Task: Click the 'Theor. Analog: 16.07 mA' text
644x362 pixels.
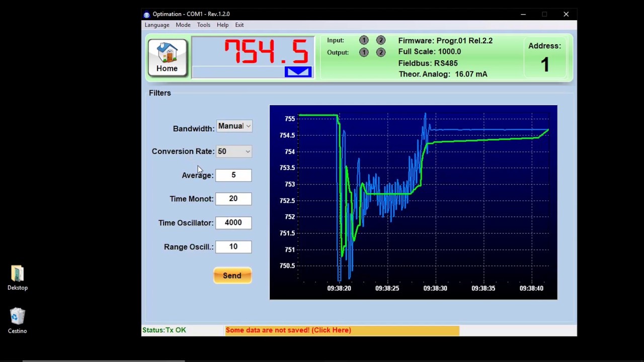Action: [443, 74]
